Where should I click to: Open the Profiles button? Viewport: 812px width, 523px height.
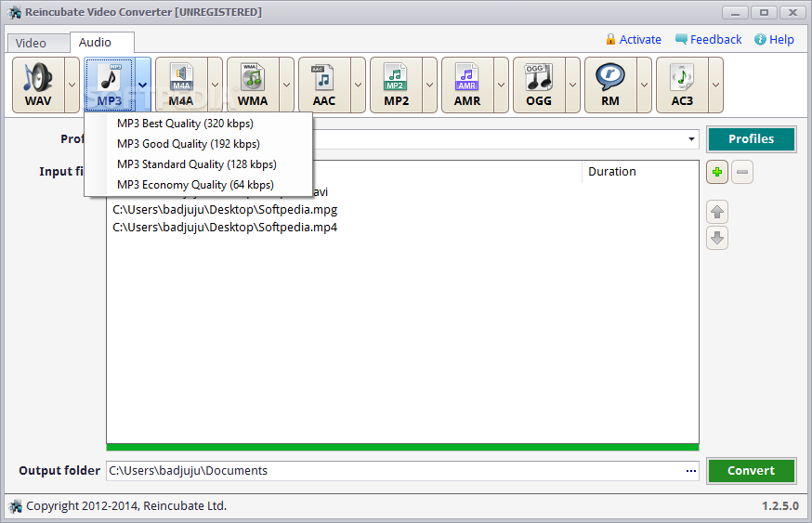coord(751,139)
